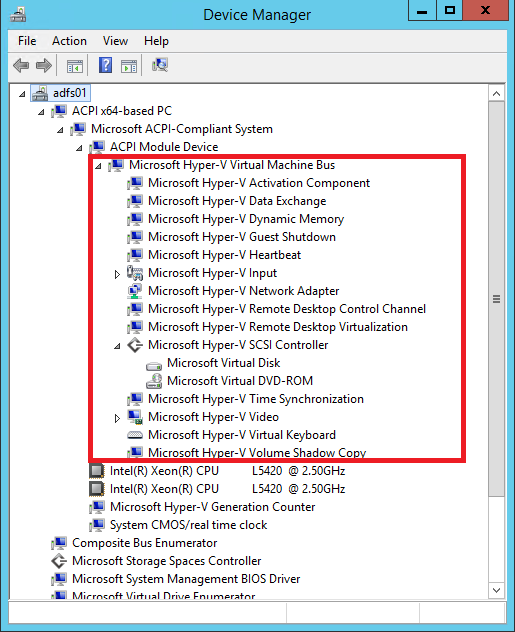
Task: Select ACPI Module Device label
Action: pyautogui.click(x=164, y=147)
